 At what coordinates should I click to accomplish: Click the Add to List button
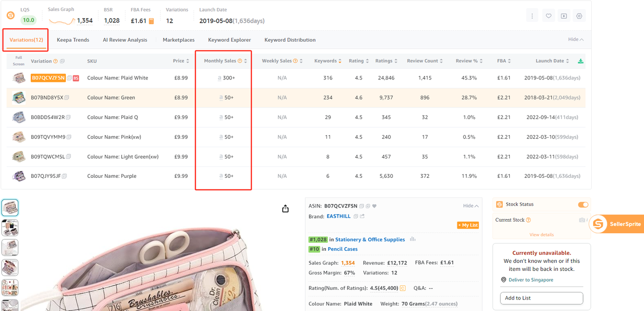click(x=541, y=298)
